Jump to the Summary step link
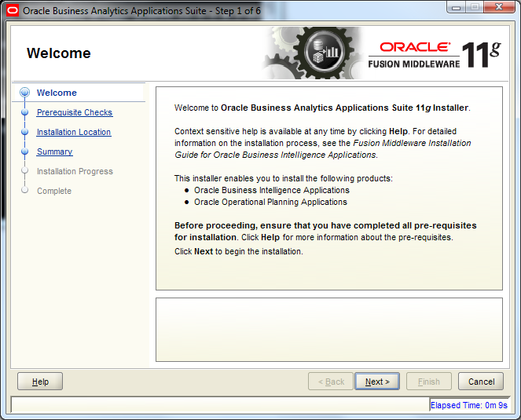This screenshot has width=521, height=420. [x=54, y=152]
